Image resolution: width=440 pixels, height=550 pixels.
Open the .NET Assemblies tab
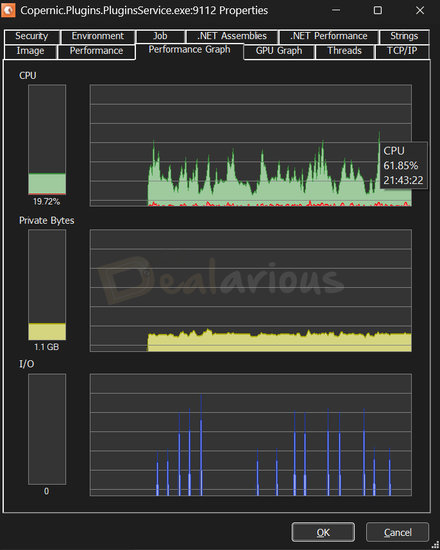pyautogui.click(x=232, y=36)
